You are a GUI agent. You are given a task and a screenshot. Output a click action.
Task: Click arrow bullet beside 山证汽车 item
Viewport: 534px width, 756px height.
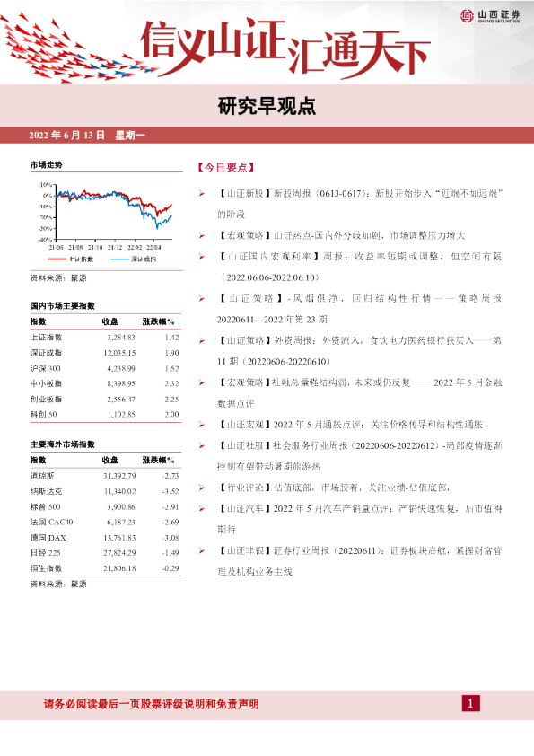tap(202, 509)
